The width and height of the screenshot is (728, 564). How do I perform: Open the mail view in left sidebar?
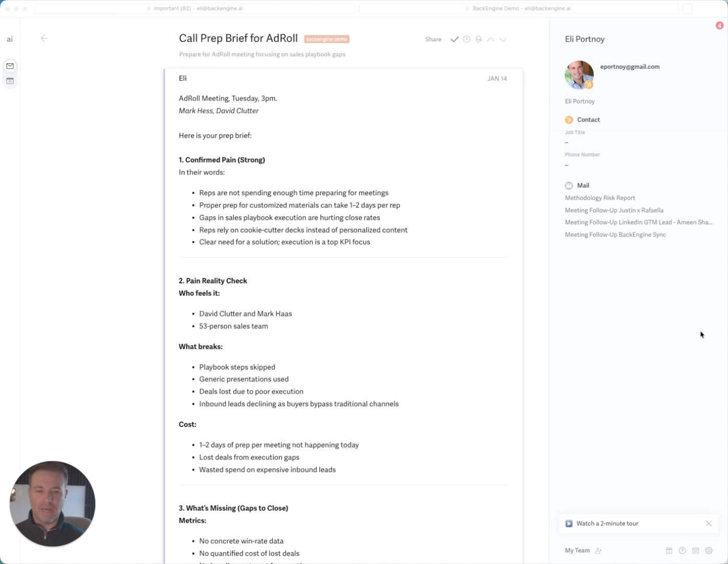10,66
